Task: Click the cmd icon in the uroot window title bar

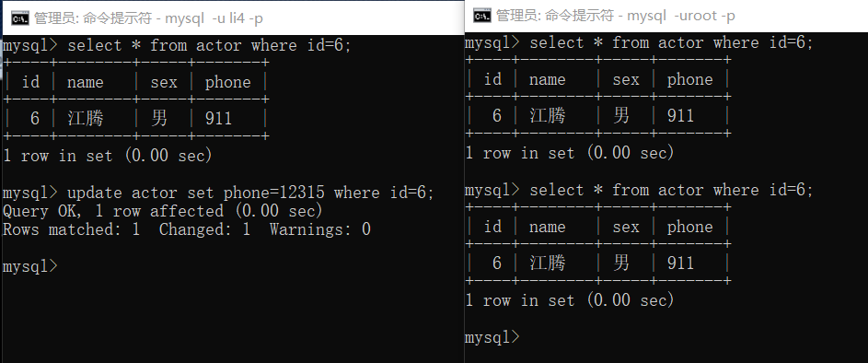Action: coord(482,16)
